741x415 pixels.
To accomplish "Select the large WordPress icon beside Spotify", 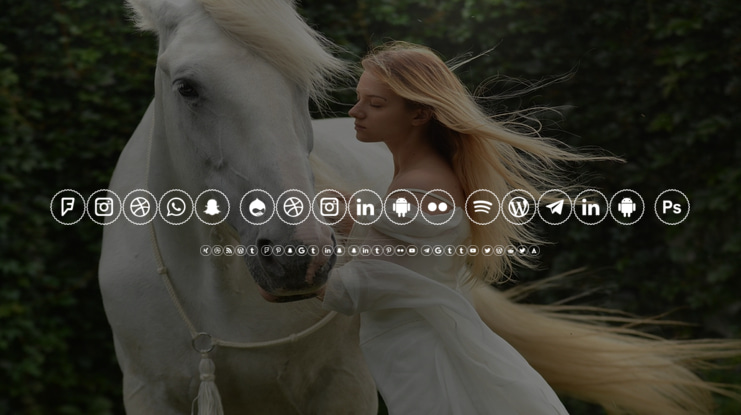I will 518,207.
